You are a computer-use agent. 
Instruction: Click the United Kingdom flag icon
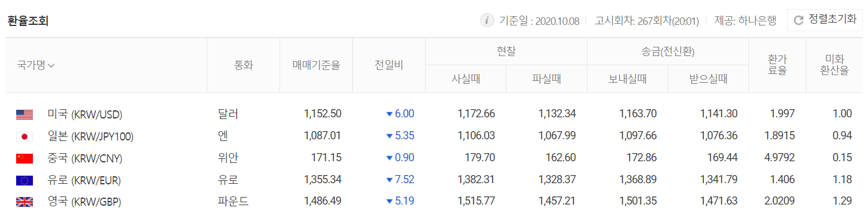point(24,202)
